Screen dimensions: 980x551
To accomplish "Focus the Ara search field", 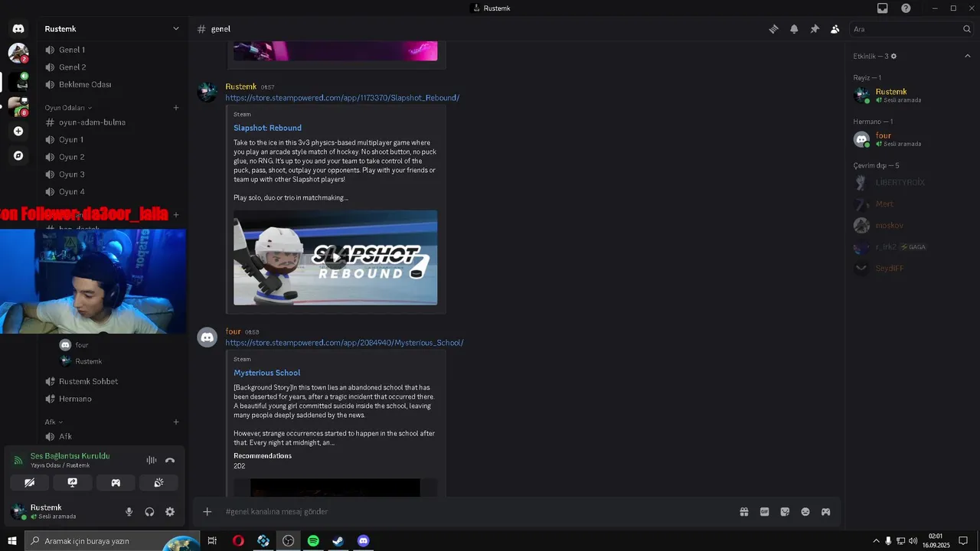I will coord(911,29).
